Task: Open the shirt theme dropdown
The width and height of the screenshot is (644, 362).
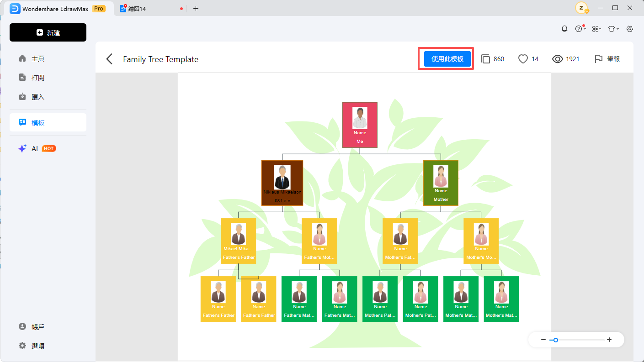Action: (612, 29)
